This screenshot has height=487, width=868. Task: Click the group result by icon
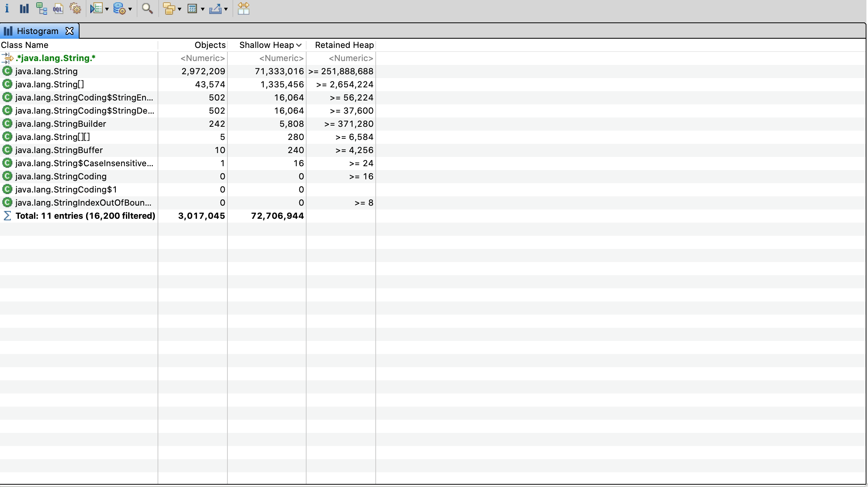pos(169,9)
